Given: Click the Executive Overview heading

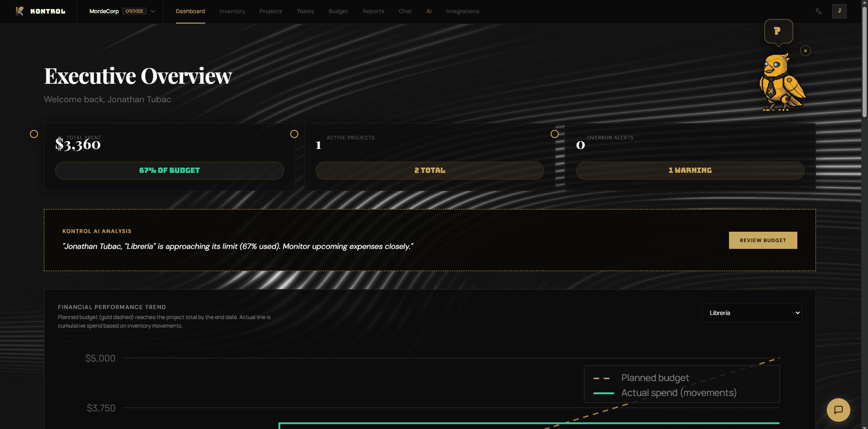Looking at the screenshot, I should pos(138,76).
